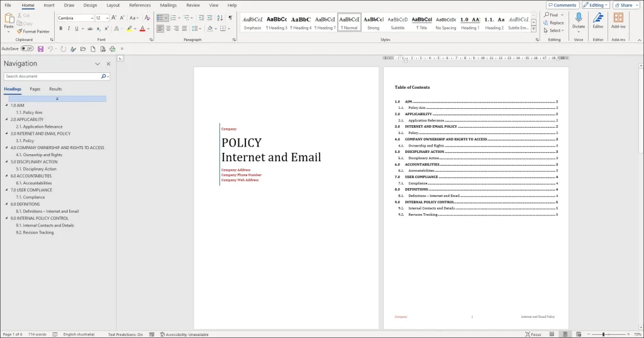
Task: Switch to the References ribbon tab
Action: pyautogui.click(x=140, y=5)
